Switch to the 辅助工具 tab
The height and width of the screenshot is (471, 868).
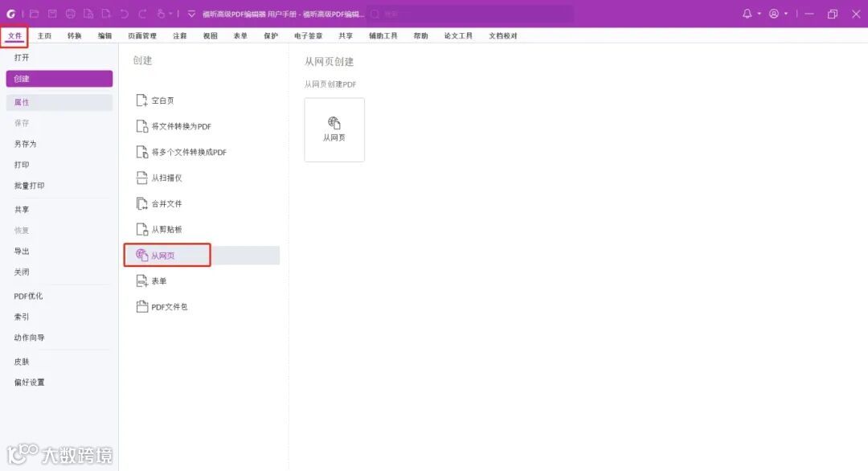pyautogui.click(x=383, y=36)
